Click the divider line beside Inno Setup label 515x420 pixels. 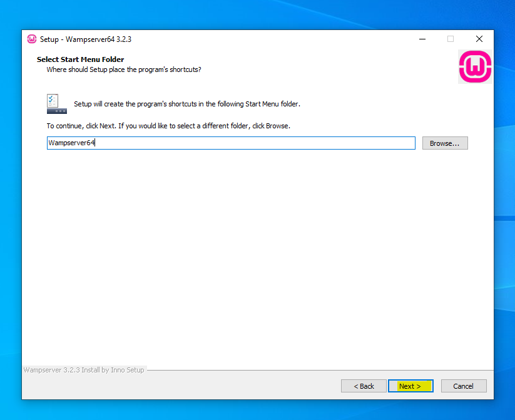[313, 370]
